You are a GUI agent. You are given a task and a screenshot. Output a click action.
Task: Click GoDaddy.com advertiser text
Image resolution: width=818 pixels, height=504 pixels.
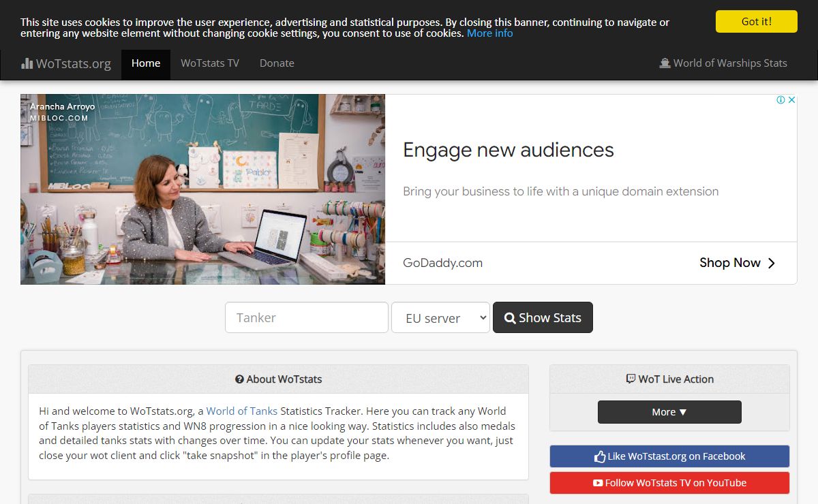coord(442,263)
